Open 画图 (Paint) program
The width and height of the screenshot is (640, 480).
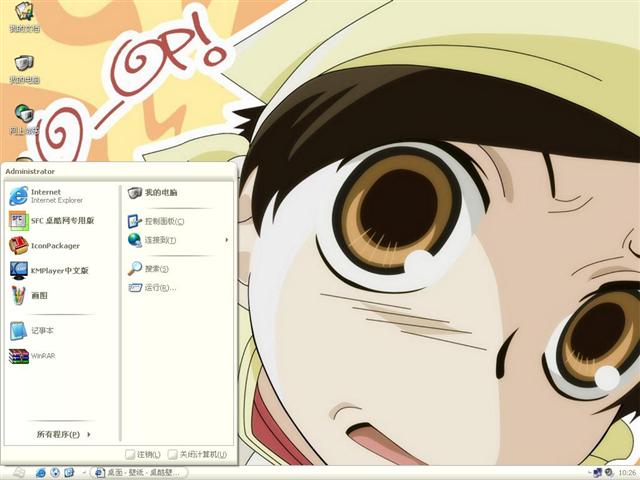click(x=61, y=295)
